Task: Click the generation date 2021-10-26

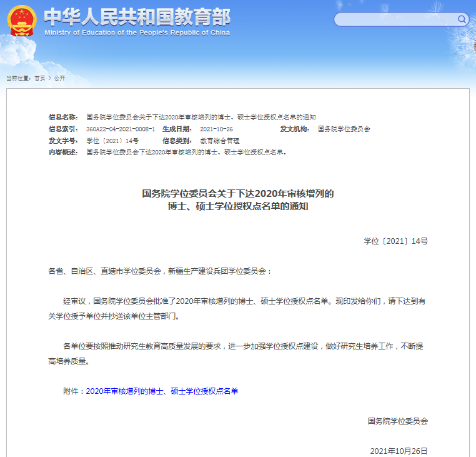Action: (x=216, y=129)
